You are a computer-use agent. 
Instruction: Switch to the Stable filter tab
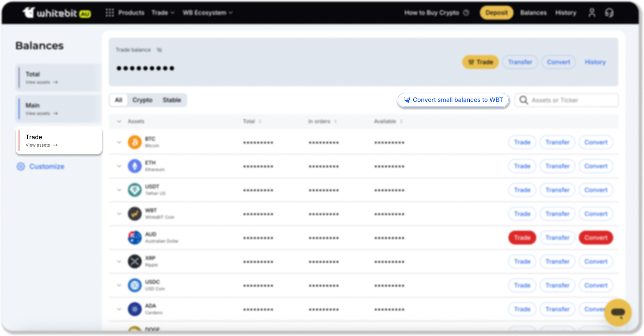tap(172, 100)
